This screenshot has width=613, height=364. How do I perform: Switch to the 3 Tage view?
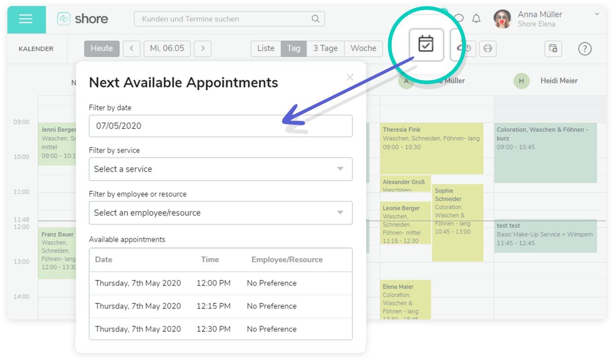tap(325, 48)
